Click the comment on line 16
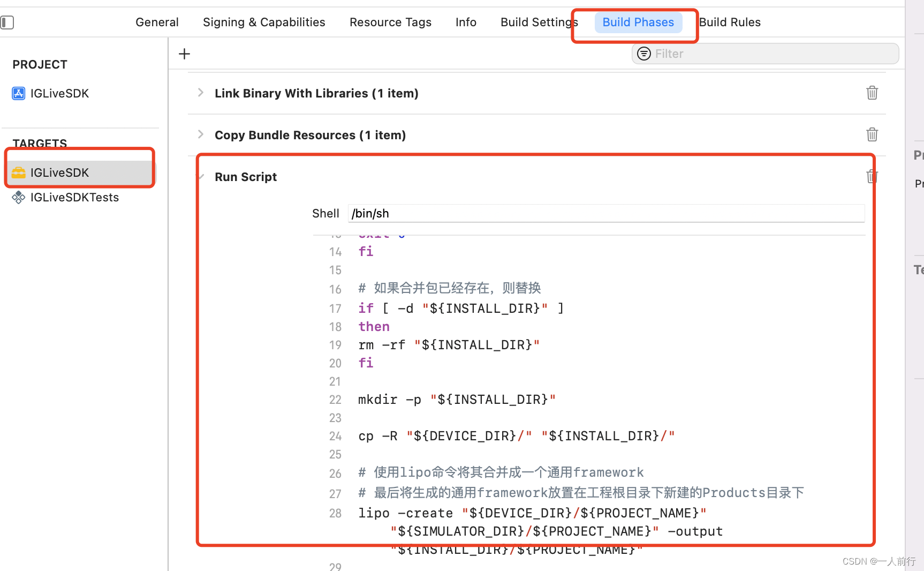Image resolution: width=924 pixels, height=571 pixels. click(x=450, y=288)
